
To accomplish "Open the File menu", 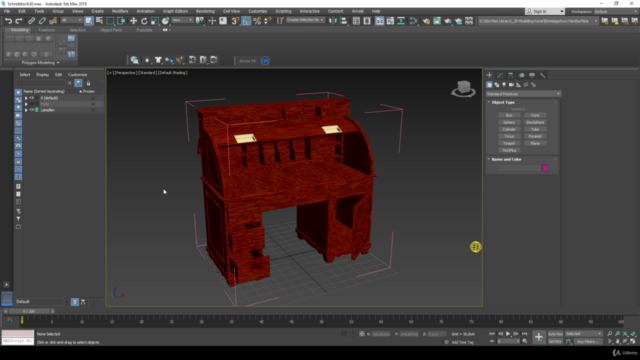I will click(x=7, y=11).
